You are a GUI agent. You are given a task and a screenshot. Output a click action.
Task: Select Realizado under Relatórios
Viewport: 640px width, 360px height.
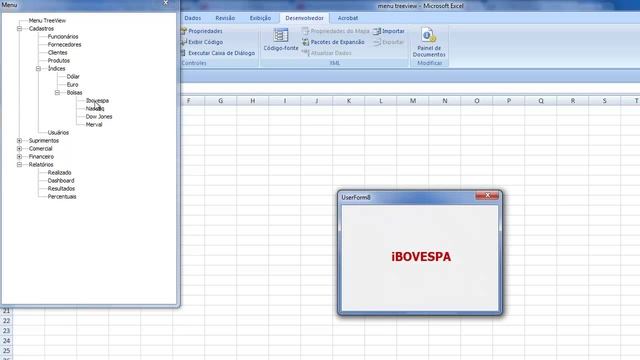tap(60, 173)
